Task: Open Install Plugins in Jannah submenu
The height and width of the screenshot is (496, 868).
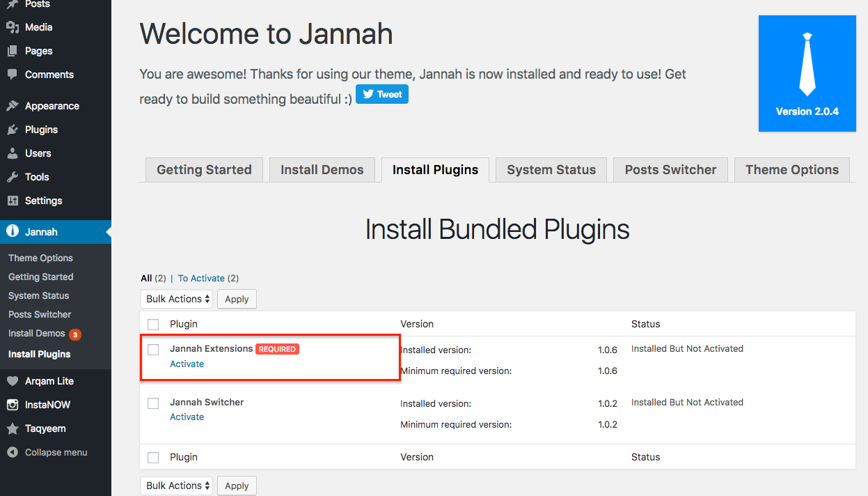Action: 39,354
